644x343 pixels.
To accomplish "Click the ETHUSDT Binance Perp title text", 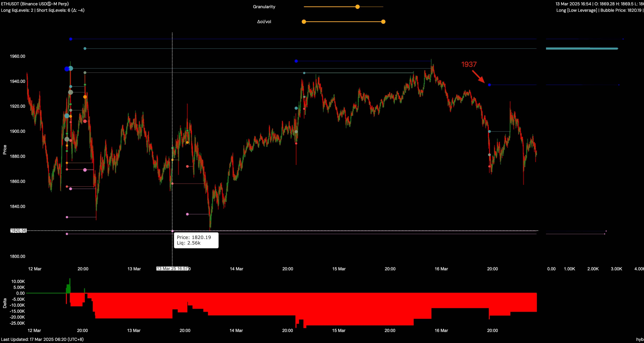I will (x=35, y=4).
